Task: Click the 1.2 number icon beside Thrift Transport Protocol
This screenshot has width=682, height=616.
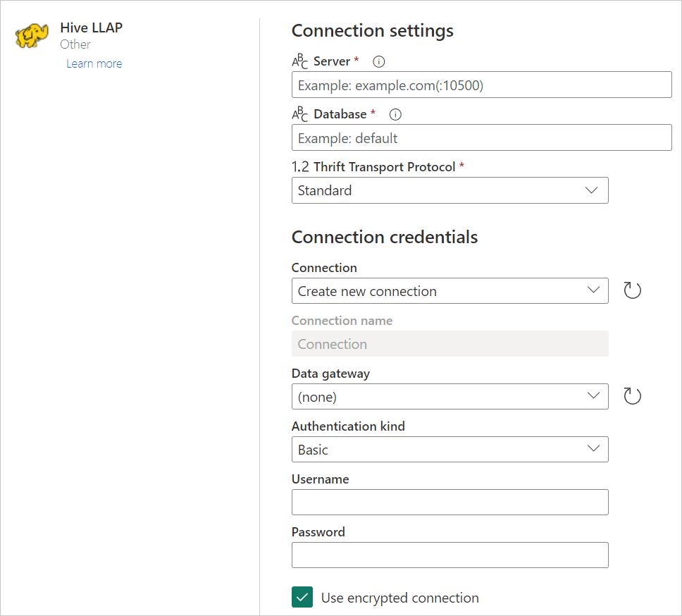Action: point(301,167)
